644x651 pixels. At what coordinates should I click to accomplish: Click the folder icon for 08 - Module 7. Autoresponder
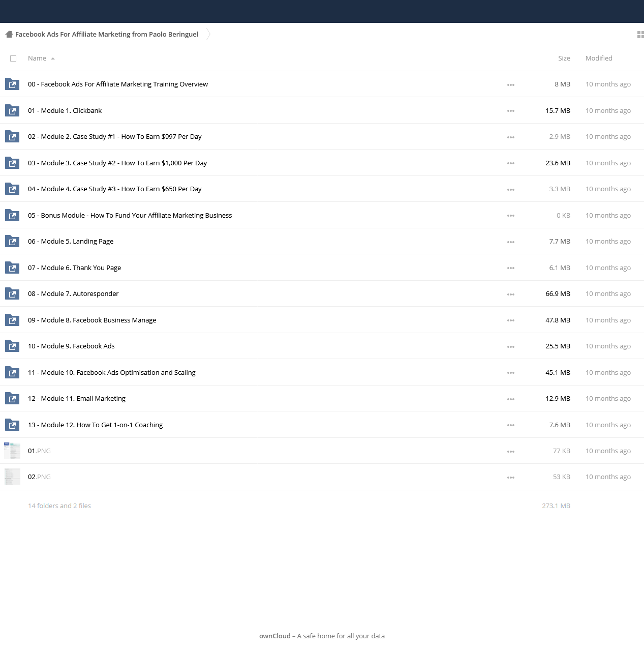pos(12,294)
